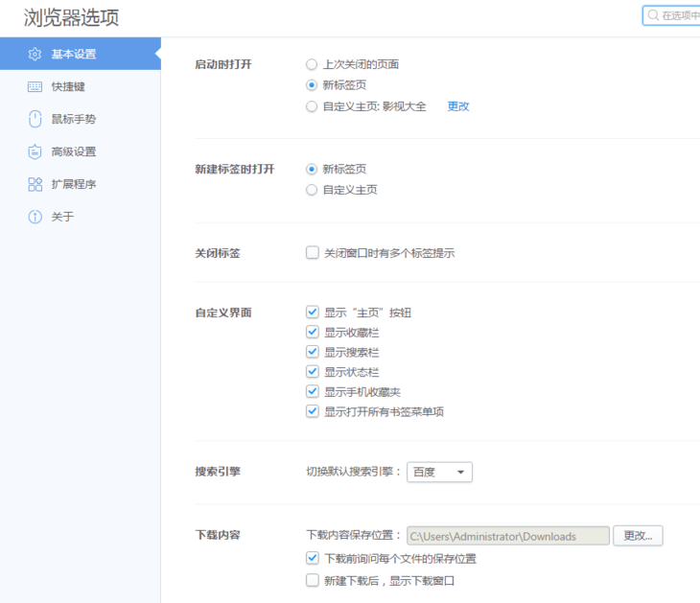The width and height of the screenshot is (700, 603).
Task: Click the info icon for 关于
Action: [x=35, y=217]
